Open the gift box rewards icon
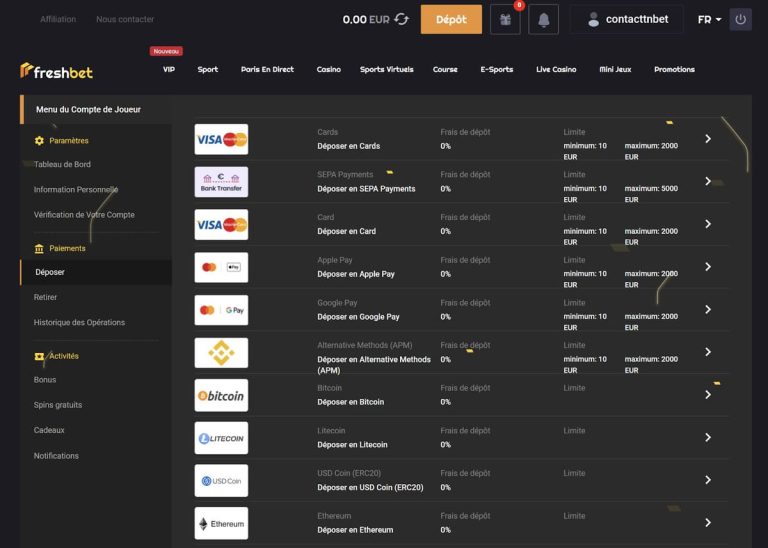This screenshot has width=768, height=548. tap(505, 20)
